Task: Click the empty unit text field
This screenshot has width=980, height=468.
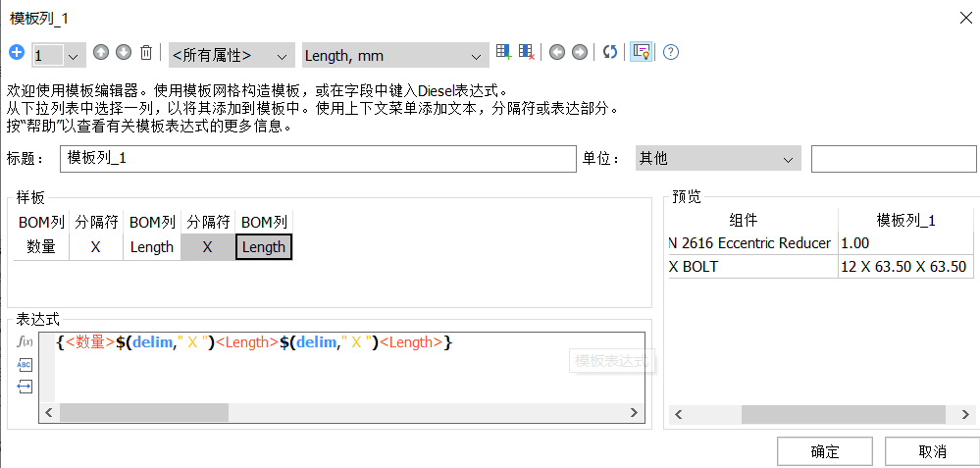Action: click(893, 159)
